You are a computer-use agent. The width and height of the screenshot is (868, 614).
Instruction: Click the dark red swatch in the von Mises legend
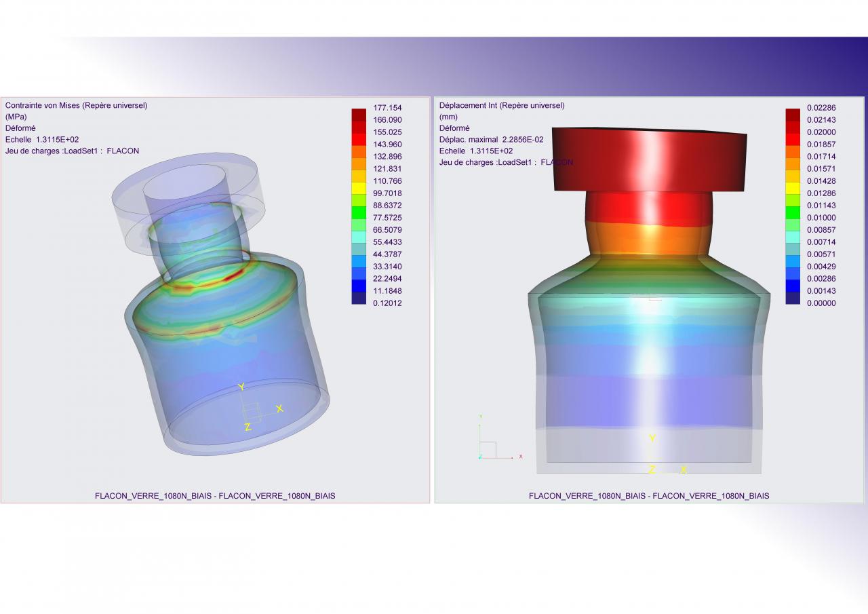tap(359, 115)
